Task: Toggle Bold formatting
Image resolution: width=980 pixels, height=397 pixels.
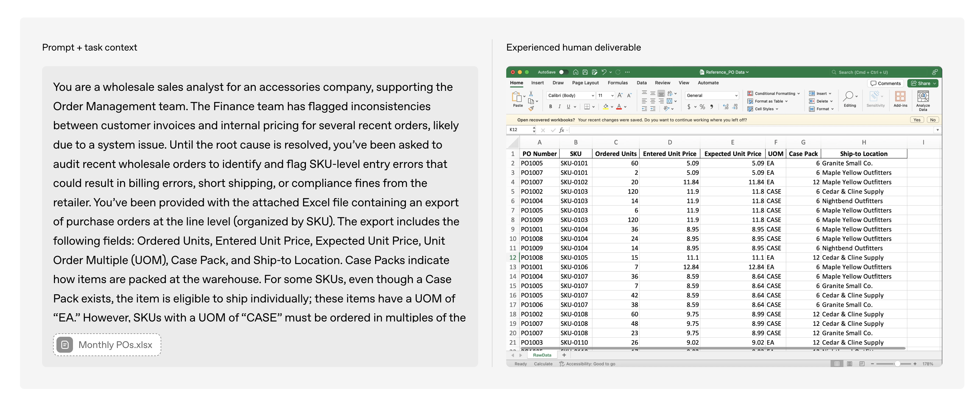Action: tap(550, 107)
